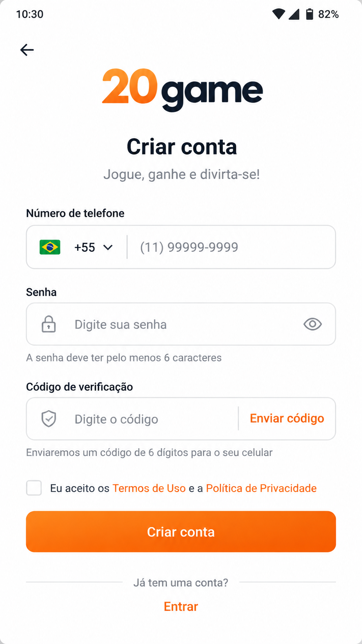The height and width of the screenshot is (644, 362).
Task: Tap the orange Criar conta button
Action: pyautogui.click(x=181, y=532)
